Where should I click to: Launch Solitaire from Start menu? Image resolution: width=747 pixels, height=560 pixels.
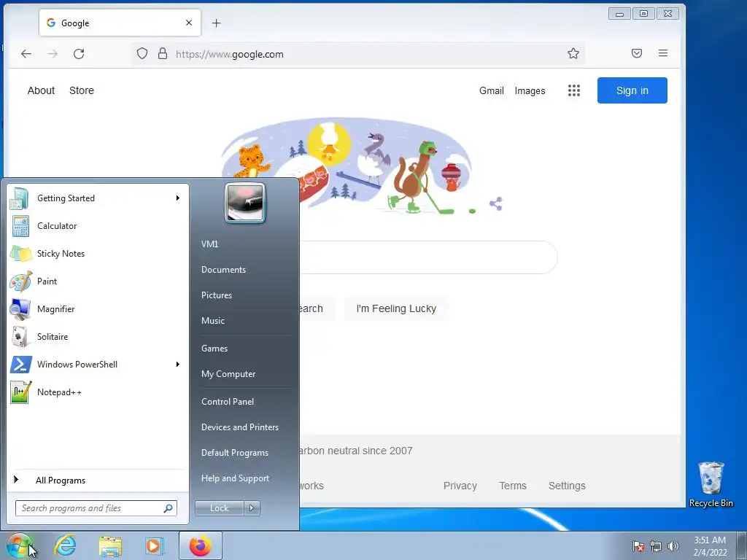(x=98, y=337)
